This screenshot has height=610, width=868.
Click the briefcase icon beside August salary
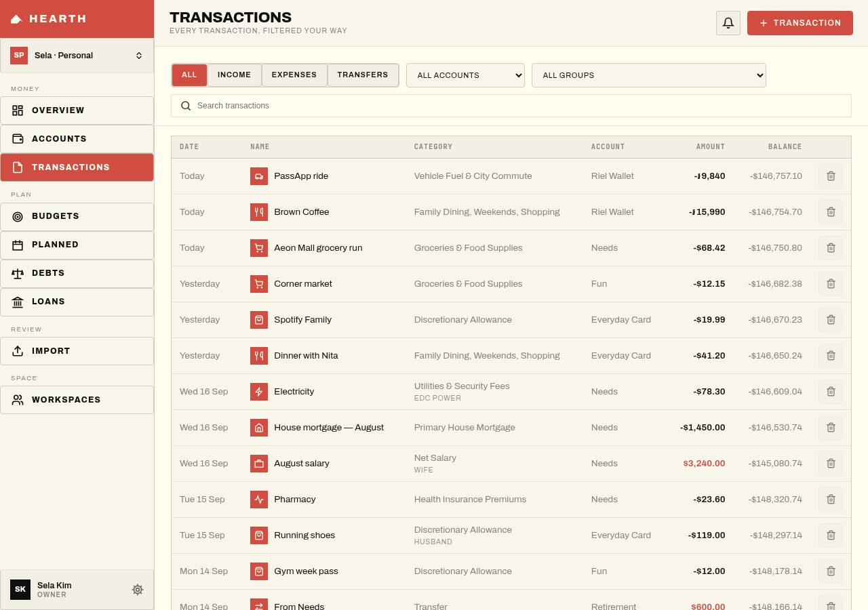click(259, 464)
